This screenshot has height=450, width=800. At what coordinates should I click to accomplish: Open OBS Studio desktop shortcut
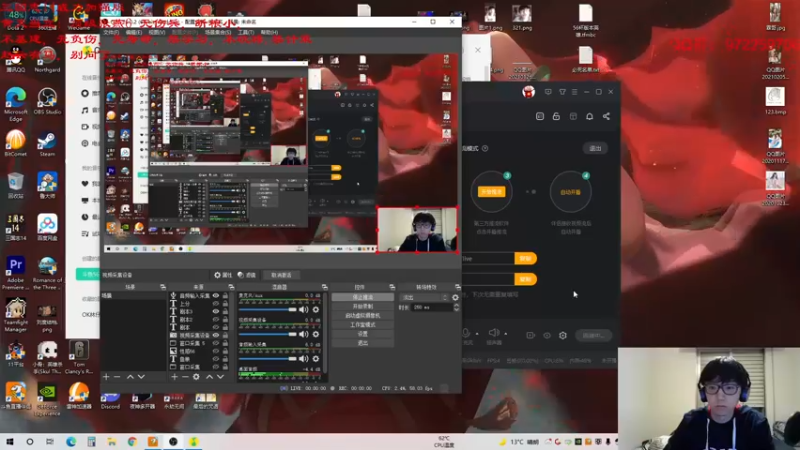pyautogui.click(x=47, y=101)
